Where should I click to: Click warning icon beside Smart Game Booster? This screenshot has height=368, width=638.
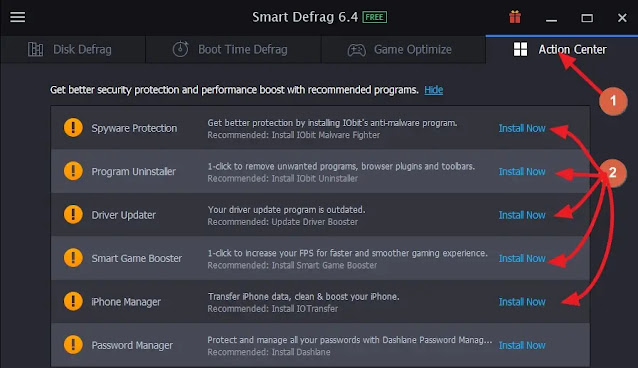click(73, 258)
